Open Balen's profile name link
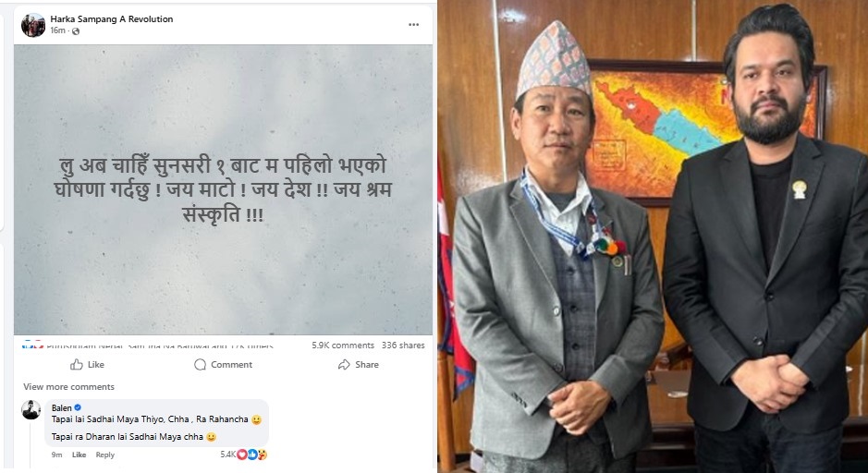Screen dimensions: 868x473 click(61, 407)
